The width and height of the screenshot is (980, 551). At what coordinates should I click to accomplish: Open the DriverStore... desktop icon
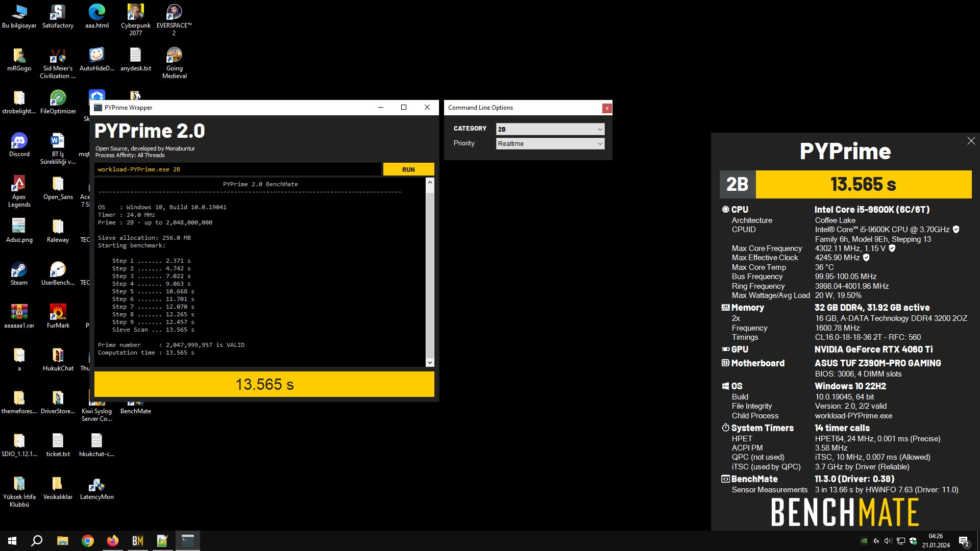coord(58,402)
